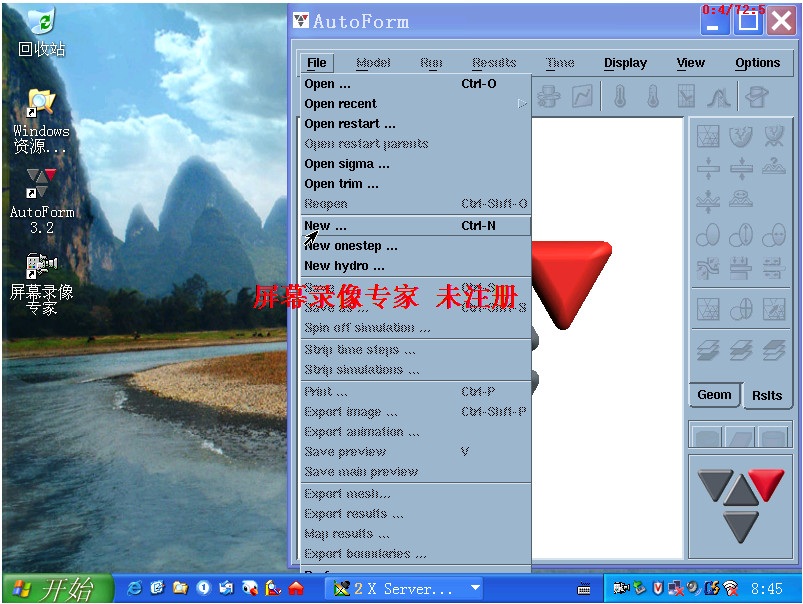Click 'Strip time steps ...' entry
Image resolution: width=803 pixels, height=604 pixels.
415,350
